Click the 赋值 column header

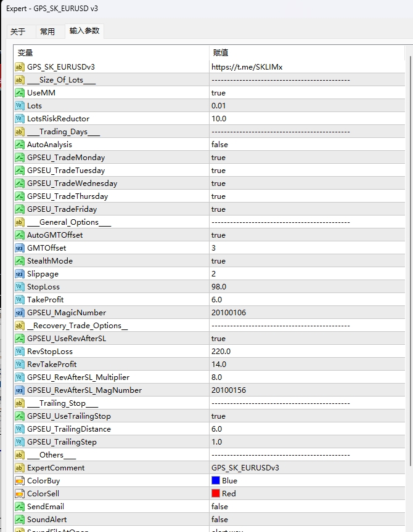pyautogui.click(x=308, y=53)
